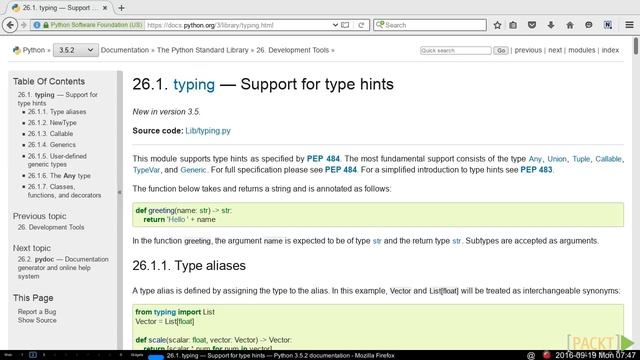
Task: Click the OneNote extension icon
Action: tap(608, 25)
